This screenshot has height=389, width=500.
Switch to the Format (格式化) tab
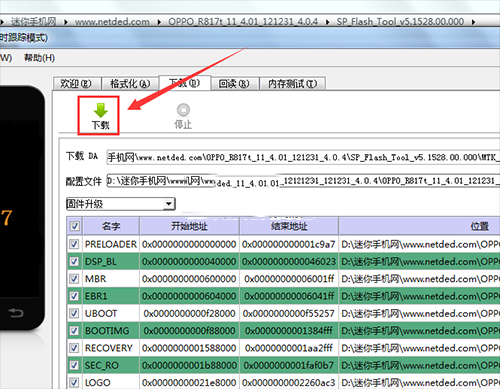click(x=130, y=83)
